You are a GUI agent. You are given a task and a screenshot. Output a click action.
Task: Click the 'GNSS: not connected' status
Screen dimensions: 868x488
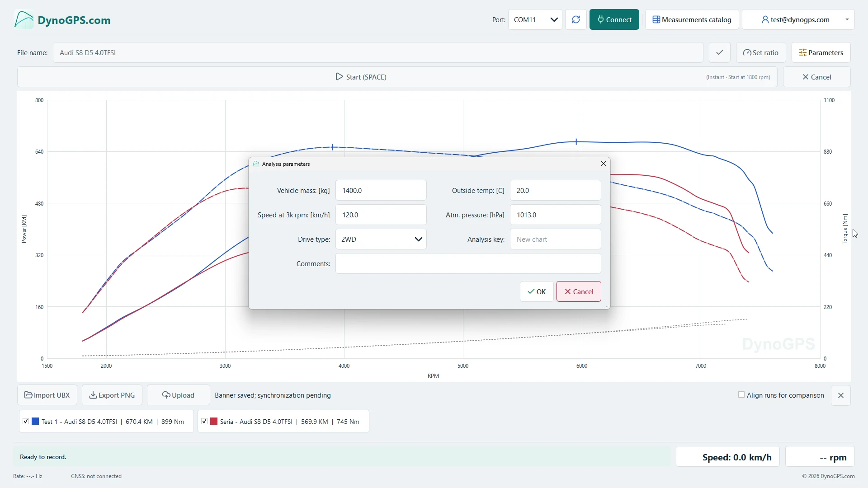tap(96, 476)
